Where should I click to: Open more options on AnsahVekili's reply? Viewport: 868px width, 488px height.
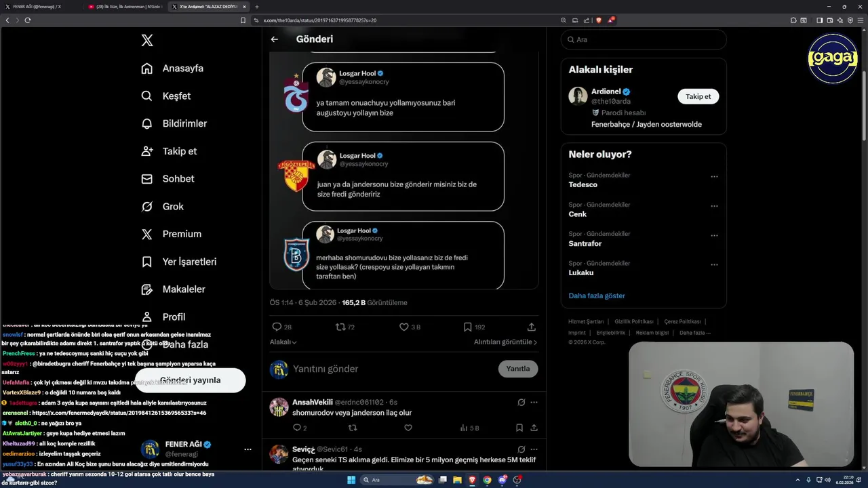click(534, 403)
